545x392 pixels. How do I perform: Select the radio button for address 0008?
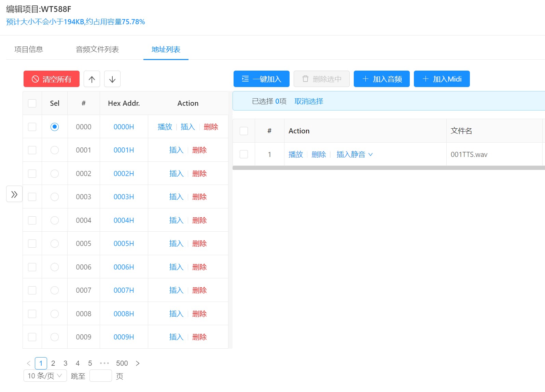(55, 314)
